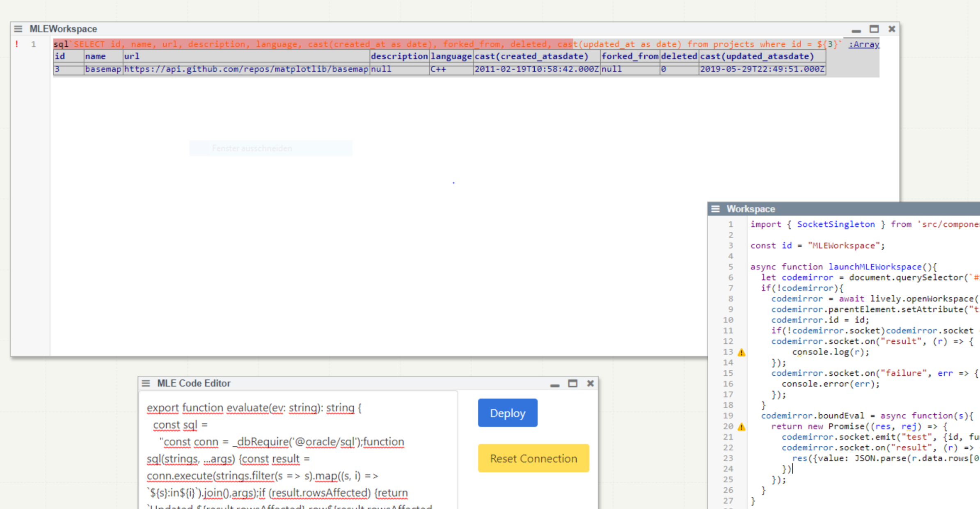Click line number 19 in Workspace gutter
This screenshot has width=980, height=509.
(728, 415)
